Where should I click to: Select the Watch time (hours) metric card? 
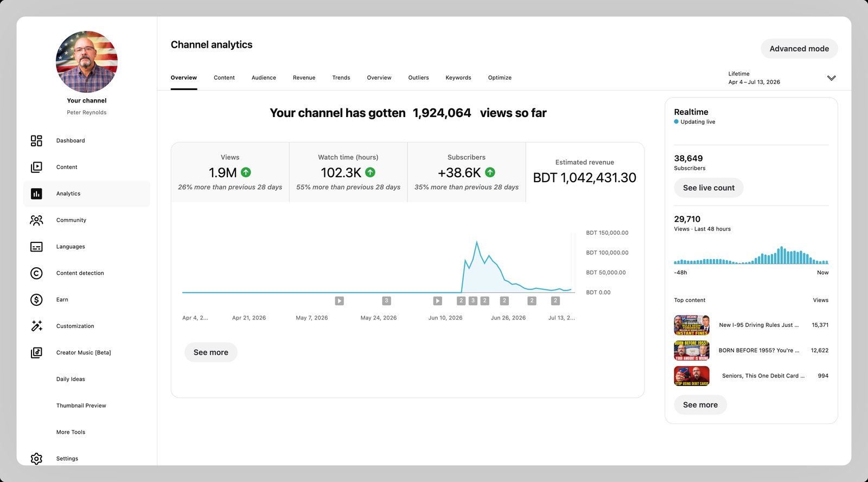pos(348,172)
